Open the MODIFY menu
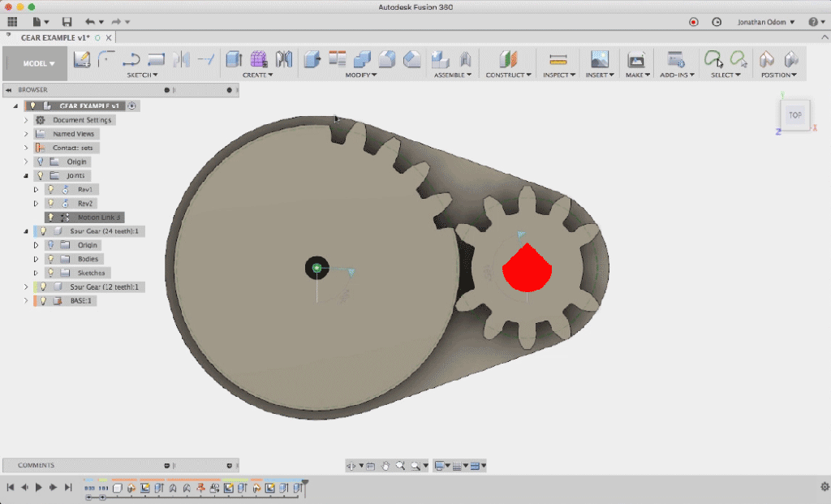This screenshot has height=504, width=831. pyautogui.click(x=362, y=75)
